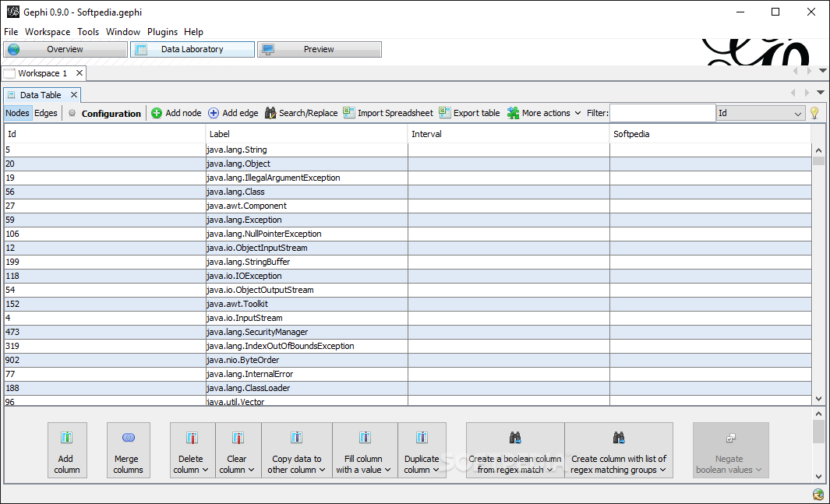Screen dimensions: 830x504
Task: Select the java.lang.IllegalArgumentException label cell
Action: [306, 178]
